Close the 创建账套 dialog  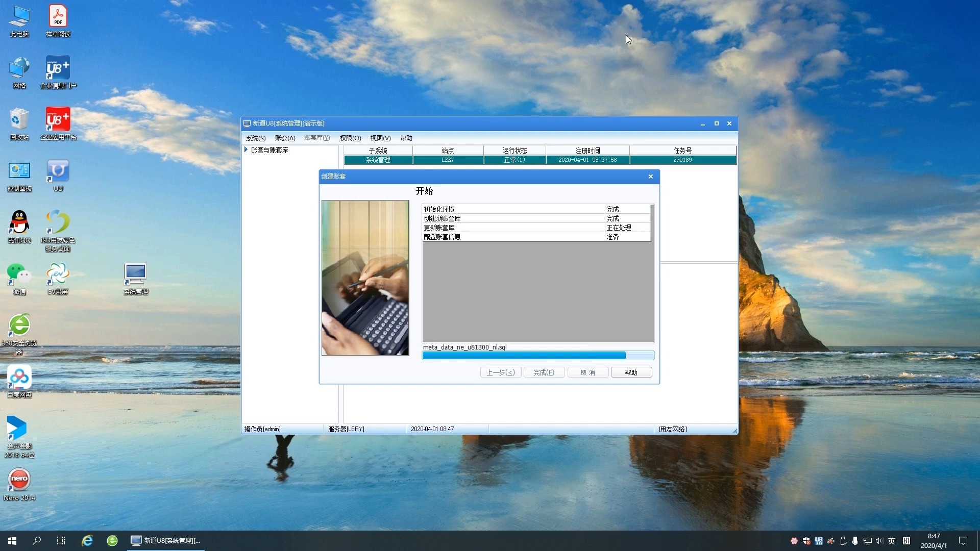click(651, 177)
